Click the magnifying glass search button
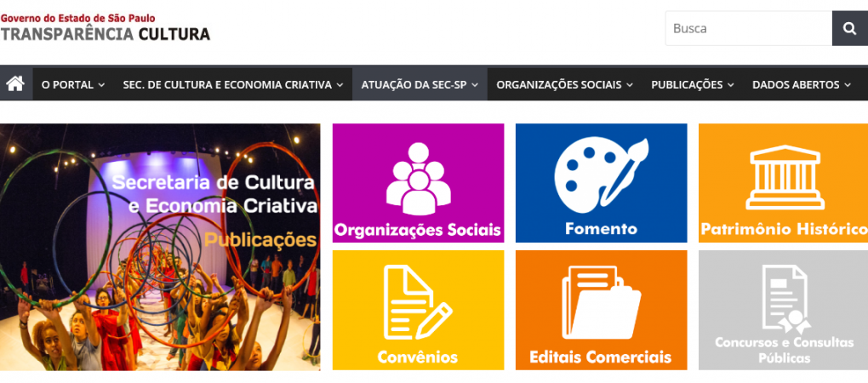Screen dimensions: 868x383 click(x=850, y=28)
